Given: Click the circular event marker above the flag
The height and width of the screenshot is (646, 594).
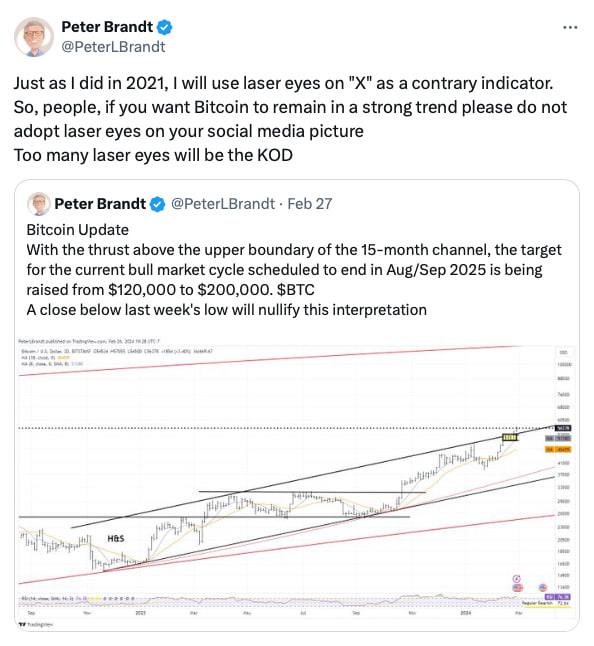Looking at the screenshot, I should coord(517,579).
